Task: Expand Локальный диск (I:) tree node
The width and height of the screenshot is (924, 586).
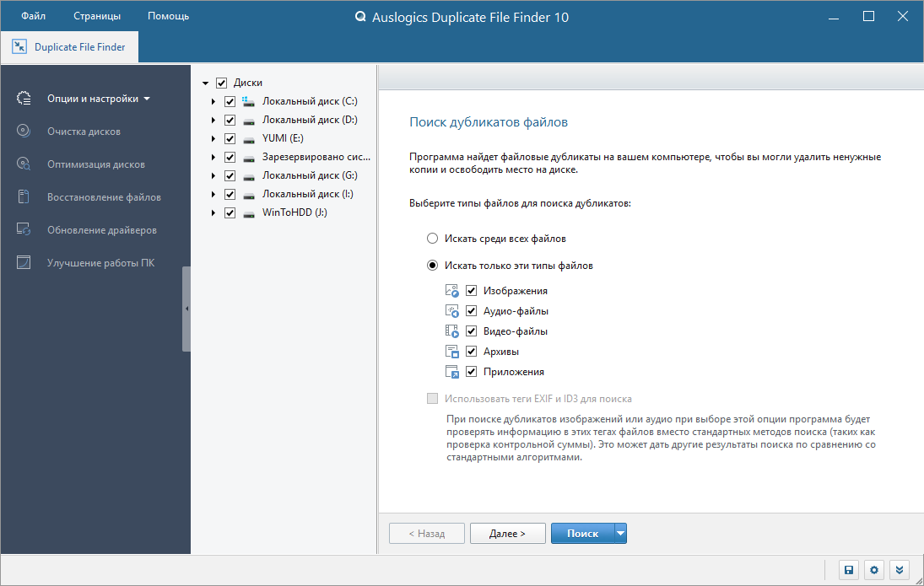Action: click(213, 195)
